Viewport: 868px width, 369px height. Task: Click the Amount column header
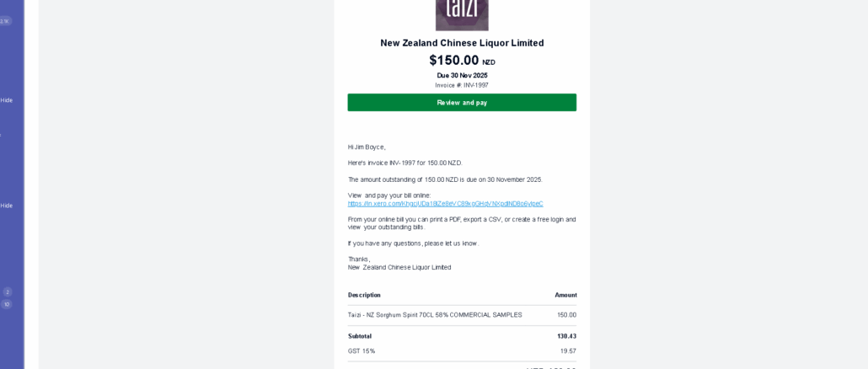[565, 295]
